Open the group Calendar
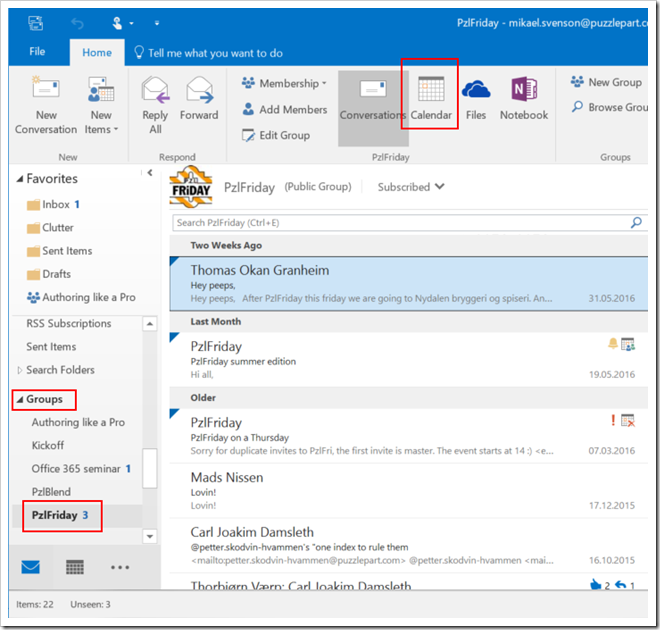The height and width of the screenshot is (630, 660). coord(431,99)
